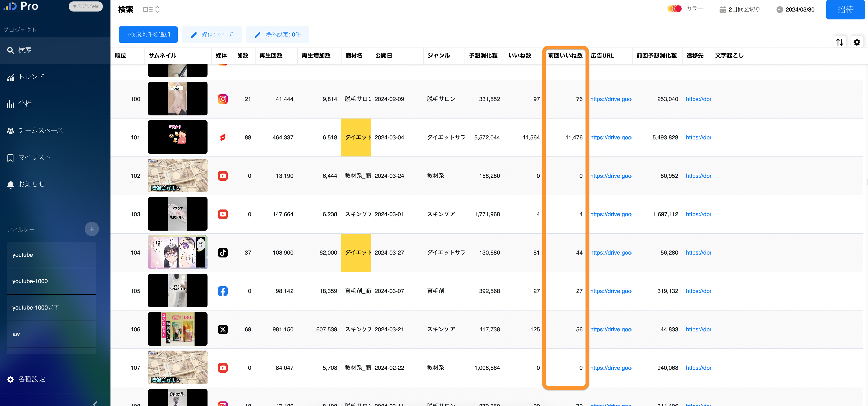
Task: Click the Facebook icon in row 105
Action: tap(223, 291)
